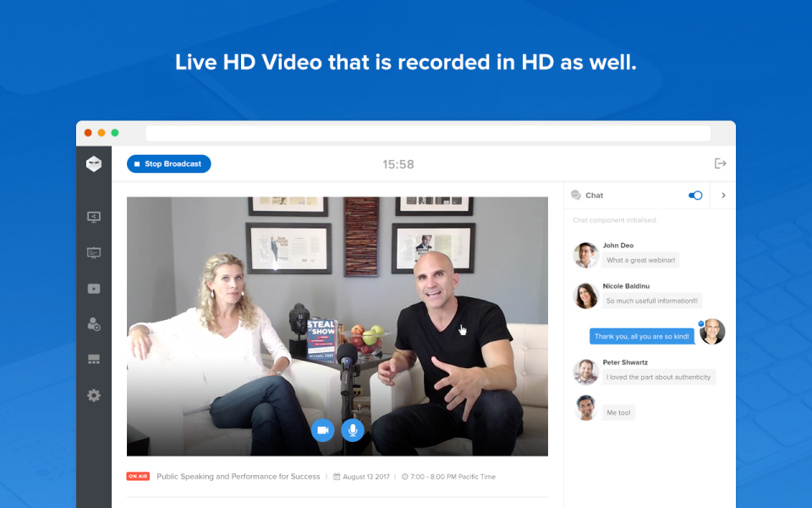Mute the microphone on the video stream

point(353,429)
